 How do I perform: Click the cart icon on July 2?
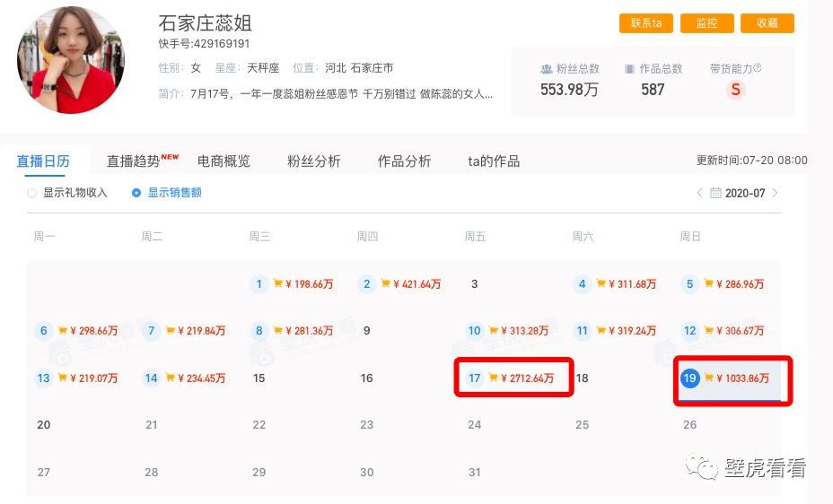[x=385, y=284]
